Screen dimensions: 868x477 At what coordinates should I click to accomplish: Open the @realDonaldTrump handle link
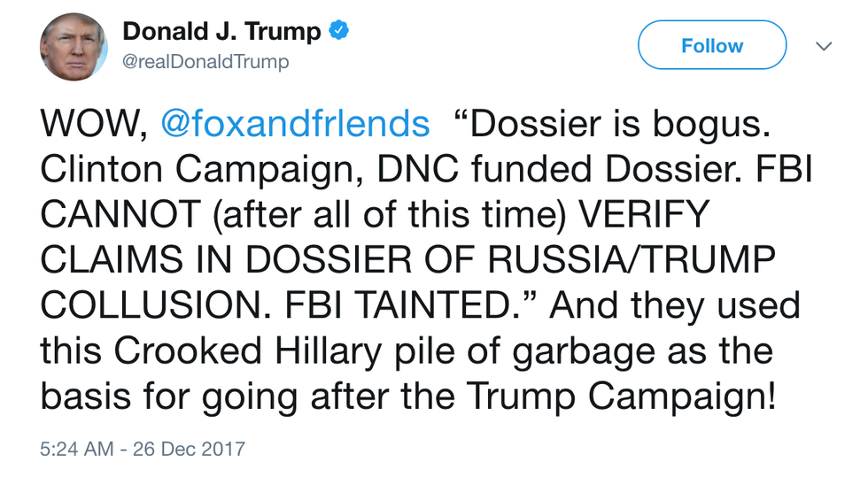click(205, 63)
